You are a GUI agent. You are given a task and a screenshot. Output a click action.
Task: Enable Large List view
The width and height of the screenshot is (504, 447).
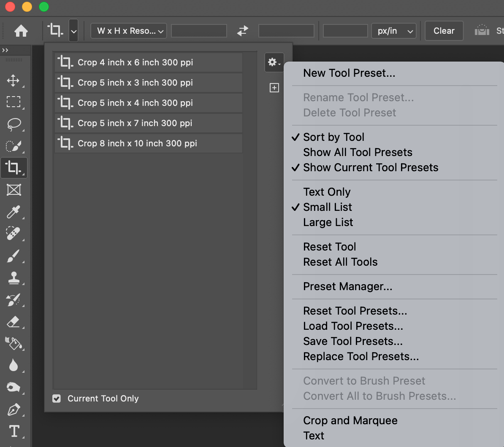(x=328, y=222)
